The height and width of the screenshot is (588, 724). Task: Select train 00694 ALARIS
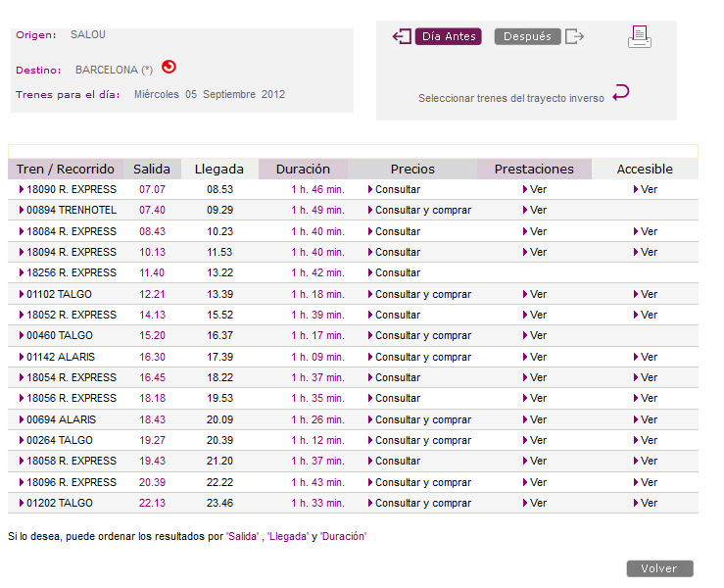click(57, 419)
